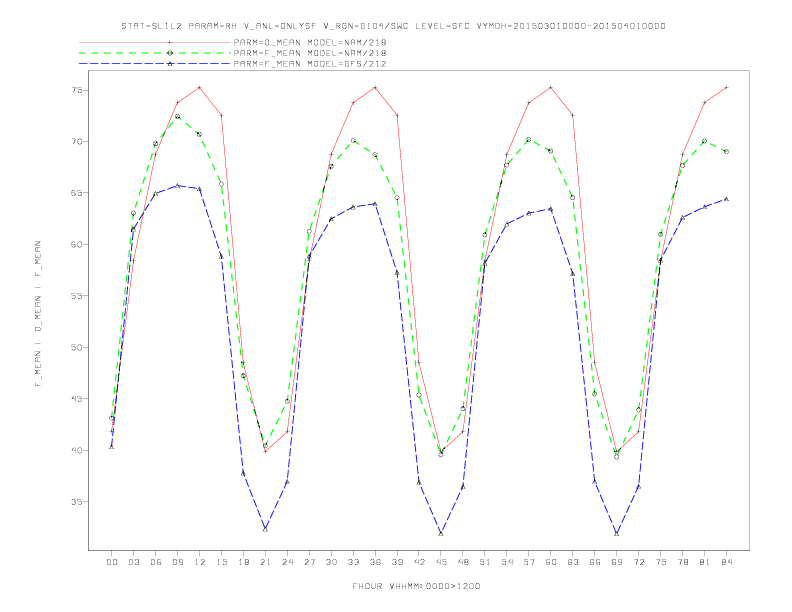Image resolution: width=792 pixels, height=612 pixels.
Task: Click red O_MEAN peak marker at hour 60
Action: coord(551,87)
